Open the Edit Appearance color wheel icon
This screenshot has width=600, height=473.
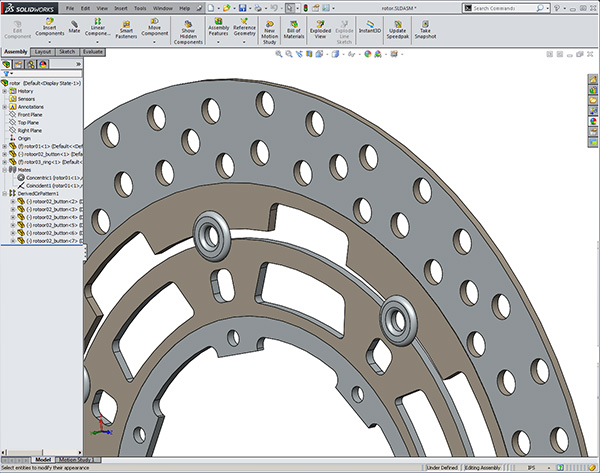pos(368,54)
